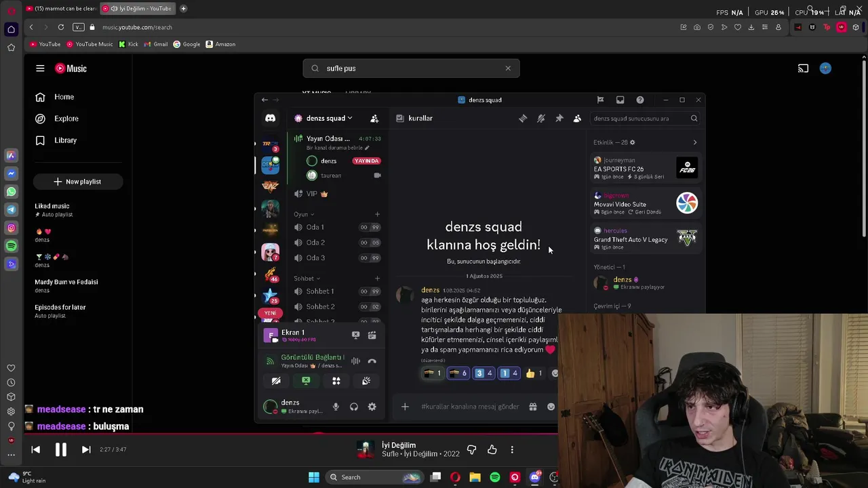
Task: Create New playlist in YouTube Music
Action: pos(77,182)
